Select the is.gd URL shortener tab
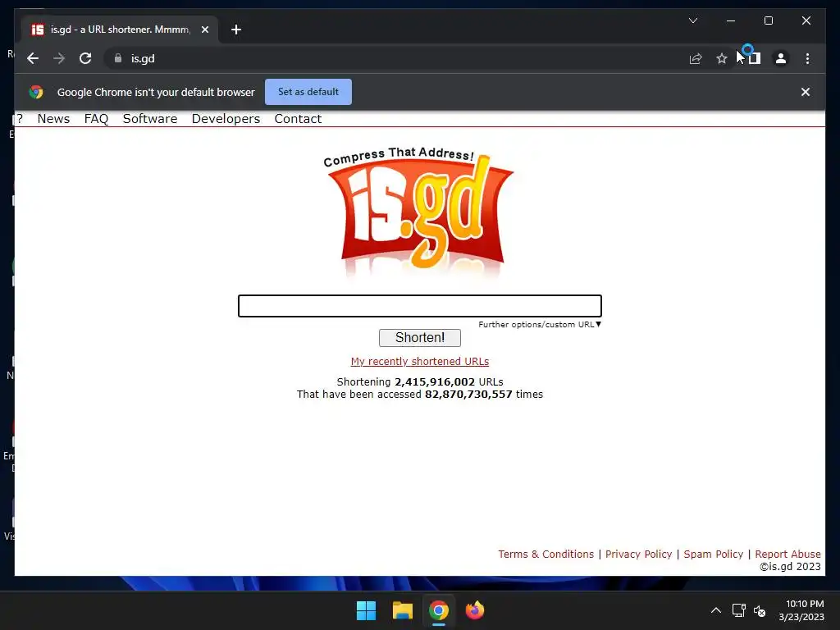 point(120,30)
